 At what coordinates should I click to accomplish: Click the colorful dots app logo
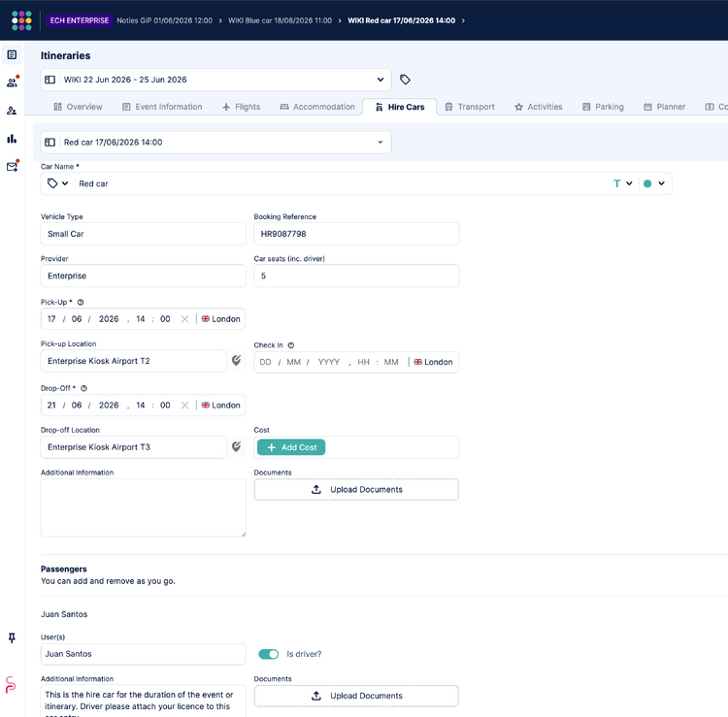tap(21, 20)
